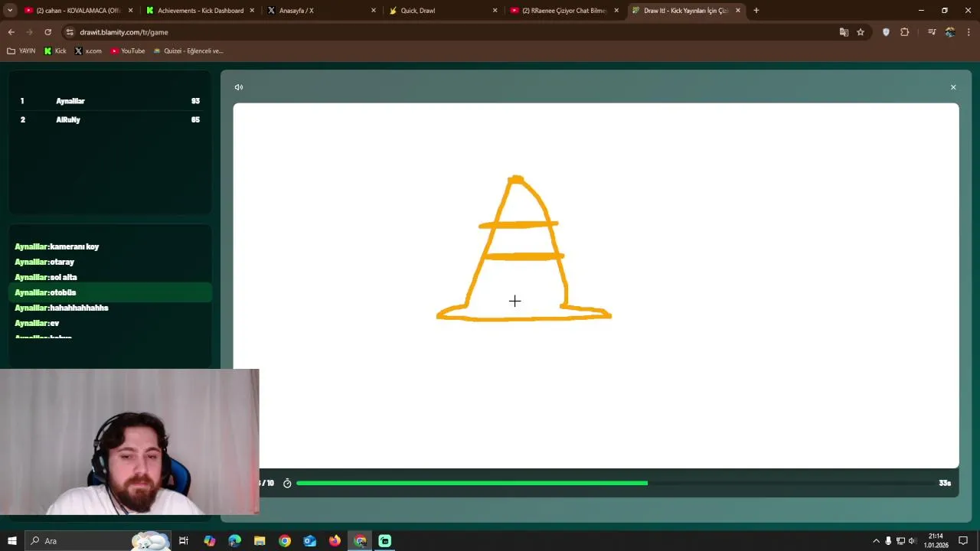The height and width of the screenshot is (551, 980).
Task: Open volume control tray icon
Action: pyautogui.click(x=913, y=541)
